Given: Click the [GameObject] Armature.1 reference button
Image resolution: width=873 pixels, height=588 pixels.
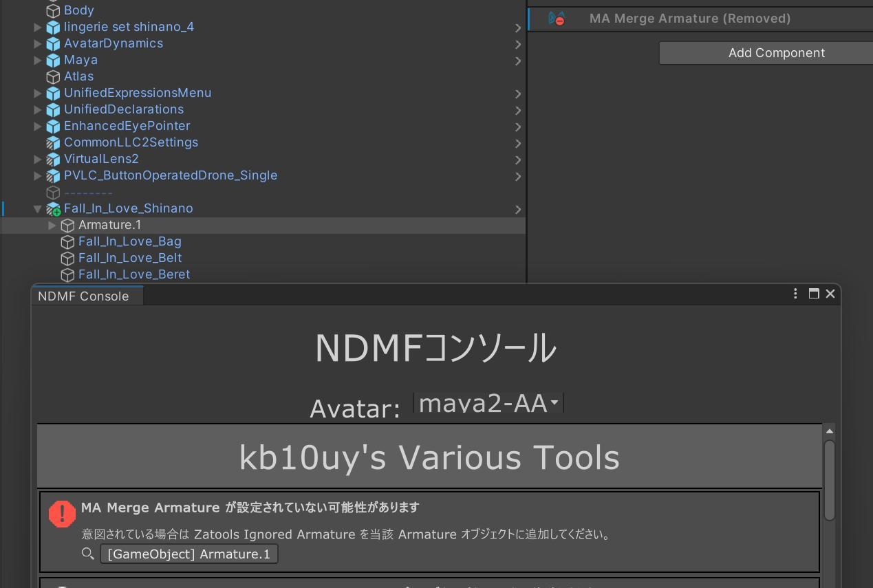Looking at the screenshot, I should click(189, 554).
